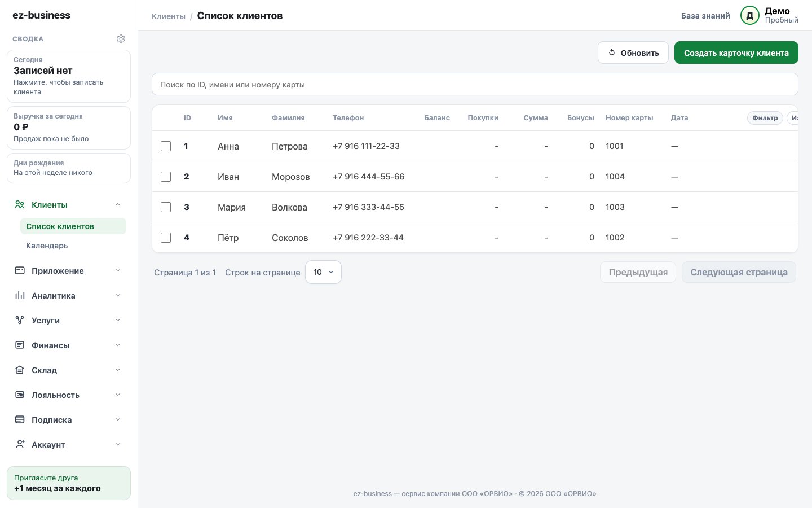The height and width of the screenshot is (508, 812).
Task: Click the Предыдущая page button
Action: pos(638,272)
